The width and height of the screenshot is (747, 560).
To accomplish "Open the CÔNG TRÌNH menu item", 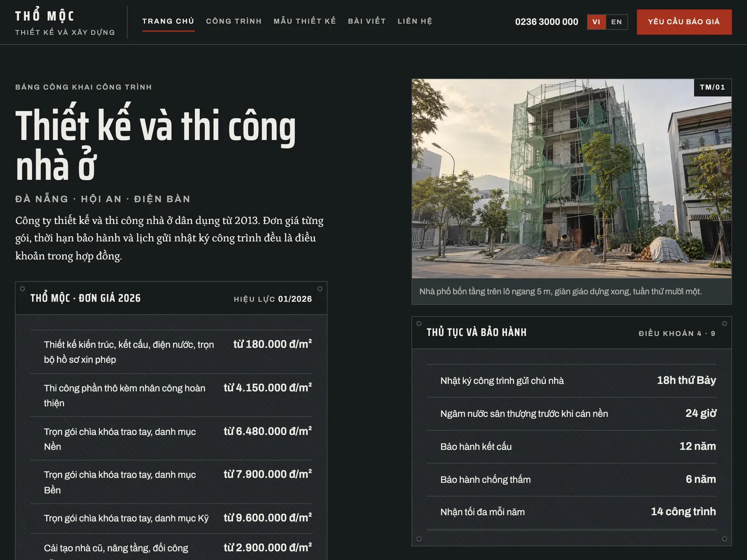I will 234,21.
